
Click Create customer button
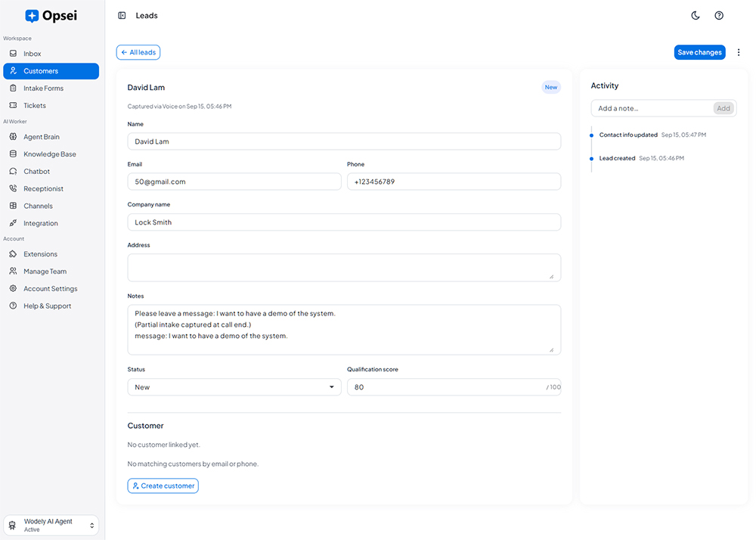(163, 486)
